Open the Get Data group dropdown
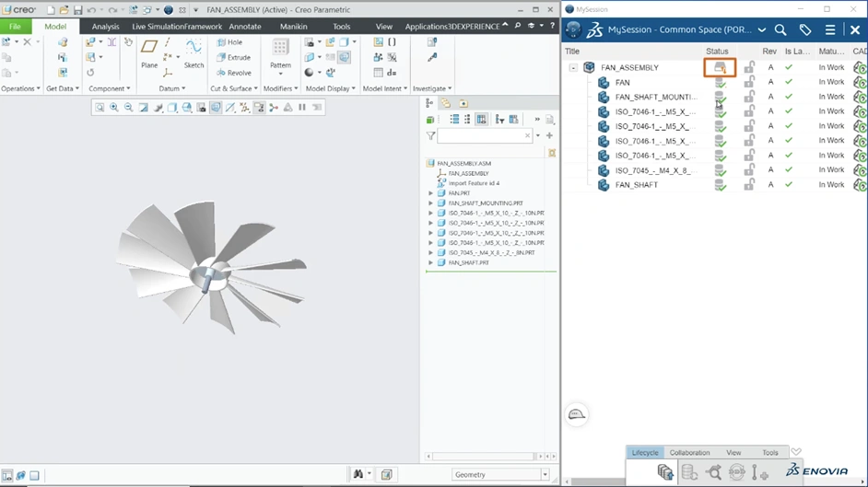 click(x=63, y=88)
